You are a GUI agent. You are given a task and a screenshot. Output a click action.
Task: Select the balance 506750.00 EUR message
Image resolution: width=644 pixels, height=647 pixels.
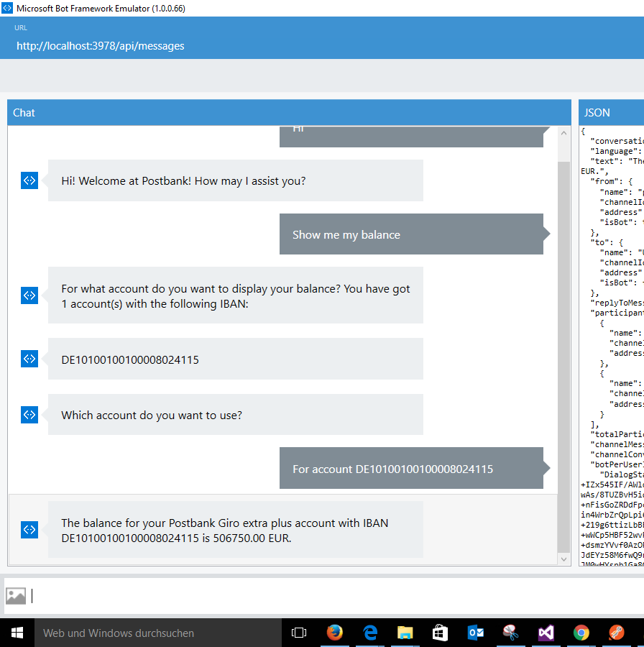[x=236, y=530]
